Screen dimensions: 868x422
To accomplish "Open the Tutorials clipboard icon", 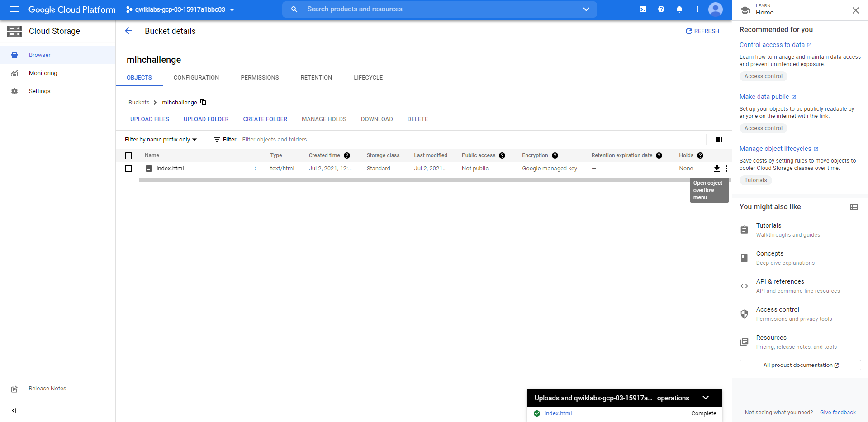I will point(745,230).
